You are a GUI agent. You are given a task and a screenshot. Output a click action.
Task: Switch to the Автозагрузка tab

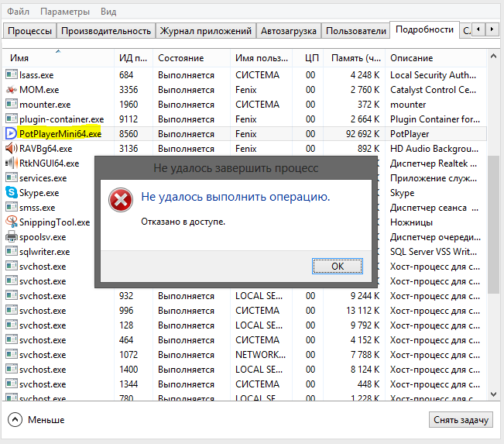[x=289, y=31]
